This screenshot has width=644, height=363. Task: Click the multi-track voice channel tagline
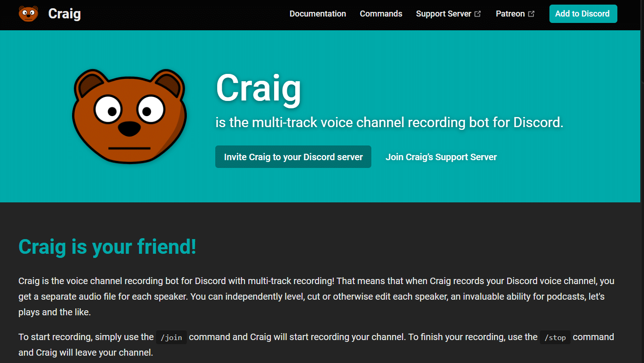389,123
